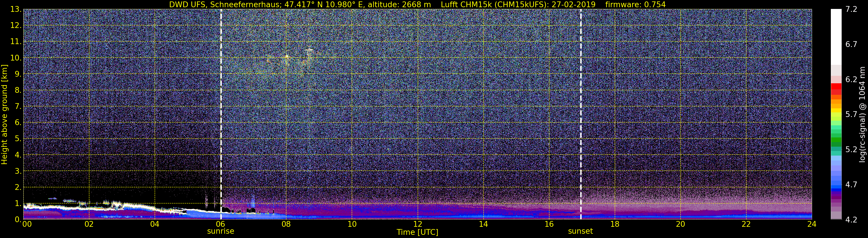The width and height of the screenshot is (868, 238).
Task: Click the x-axis tick label '12'
Action: coord(417,224)
